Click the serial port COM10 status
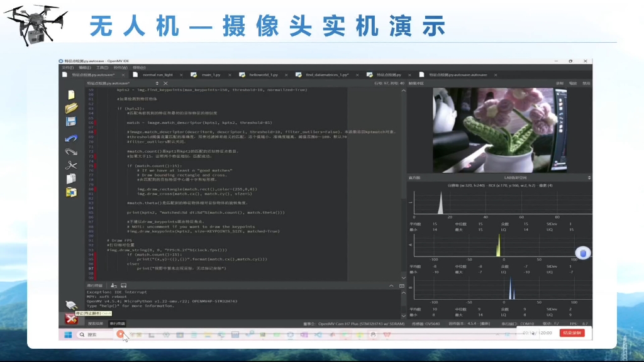The image size is (644, 362). tap(518, 324)
